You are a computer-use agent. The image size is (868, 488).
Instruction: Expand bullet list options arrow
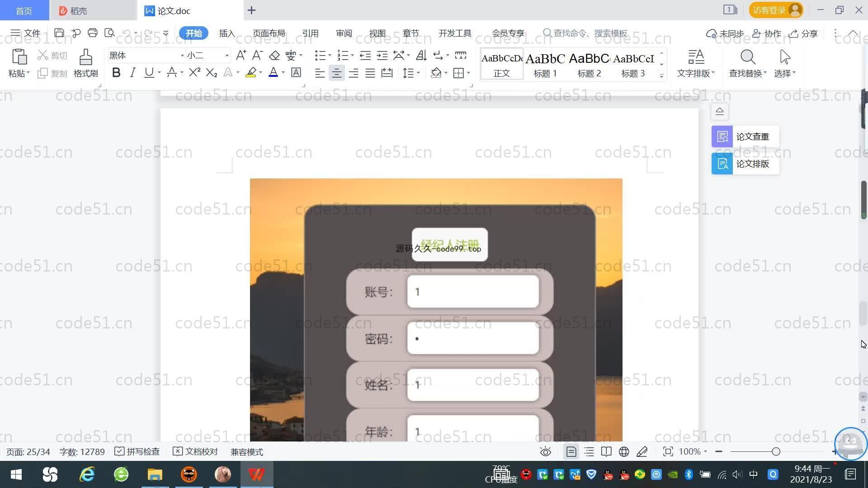point(330,55)
